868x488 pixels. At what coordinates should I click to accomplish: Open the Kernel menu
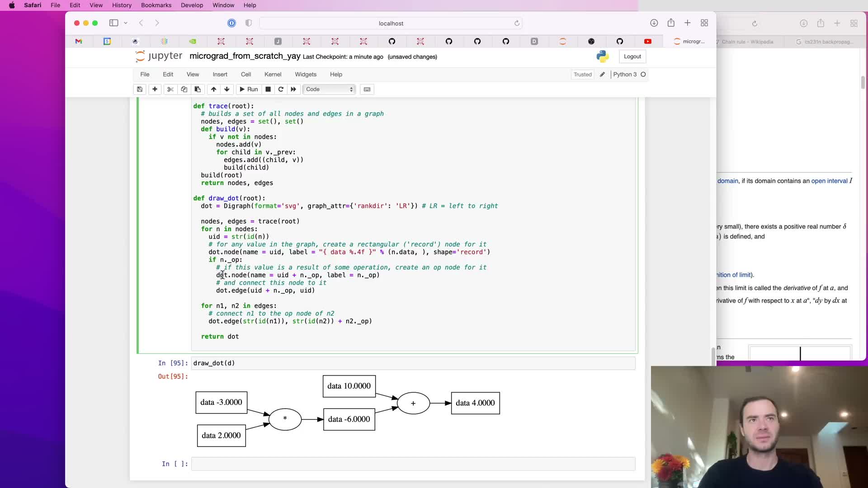pos(273,75)
